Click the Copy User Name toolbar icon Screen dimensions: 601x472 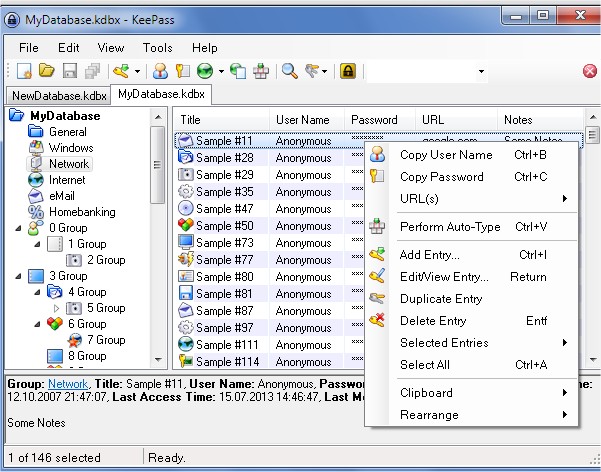[160, 71]
